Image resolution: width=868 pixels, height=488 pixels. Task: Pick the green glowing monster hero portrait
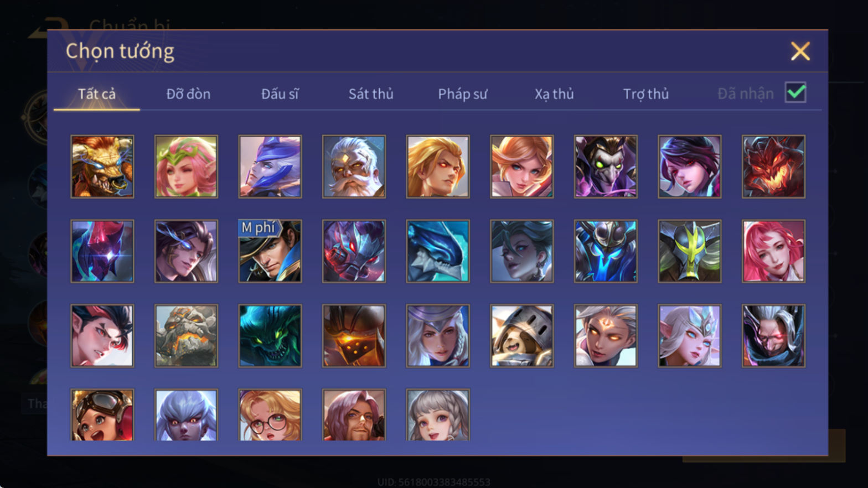[270, 335]
